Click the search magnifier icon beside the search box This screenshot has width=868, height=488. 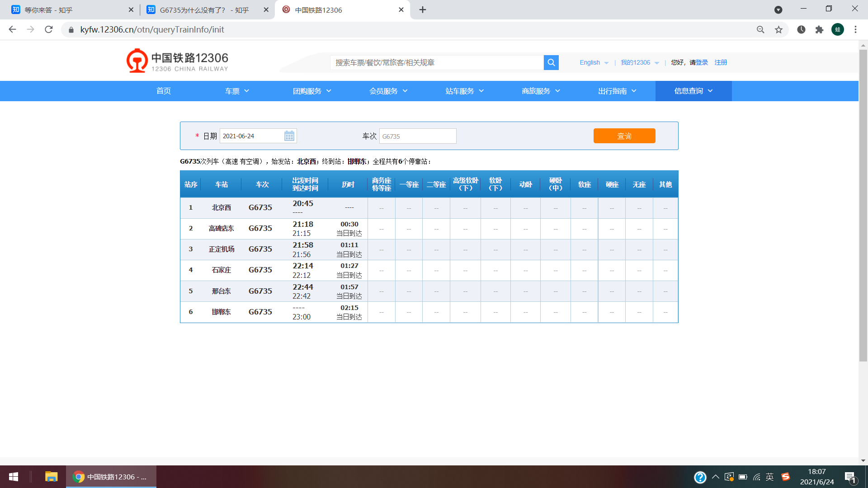pos(551,62)
